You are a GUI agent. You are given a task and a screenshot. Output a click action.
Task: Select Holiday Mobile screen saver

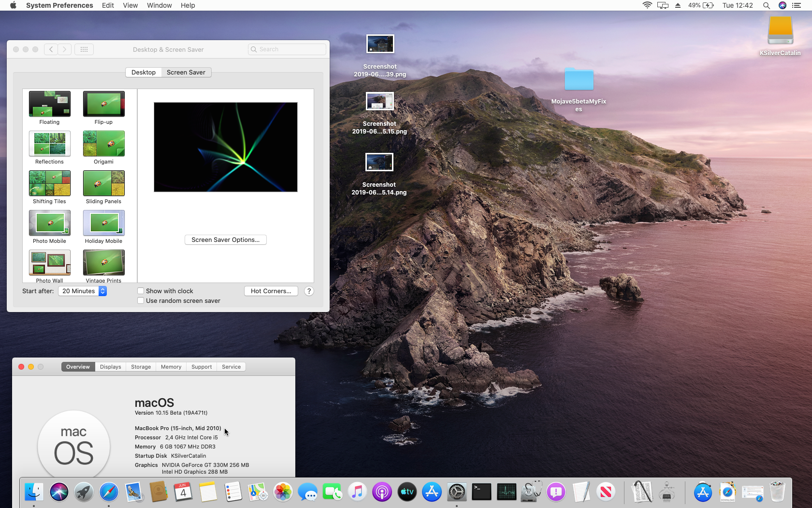pos(103,227)
